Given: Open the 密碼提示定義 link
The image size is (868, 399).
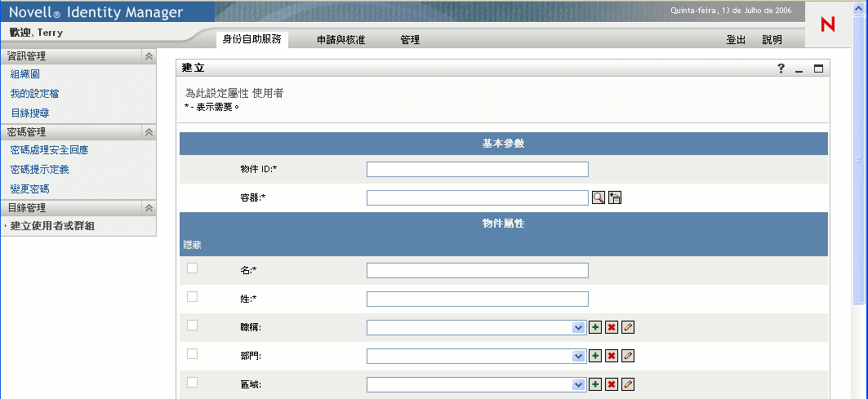Looking at the screenshot, I should (39, 170).
